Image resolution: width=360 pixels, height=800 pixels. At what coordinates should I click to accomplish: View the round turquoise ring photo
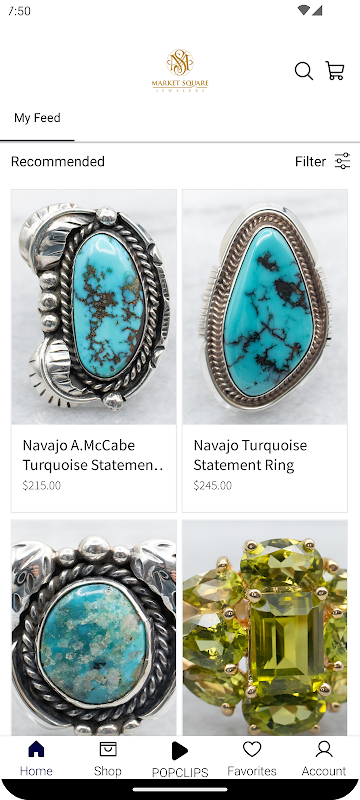tap(94, 628)
